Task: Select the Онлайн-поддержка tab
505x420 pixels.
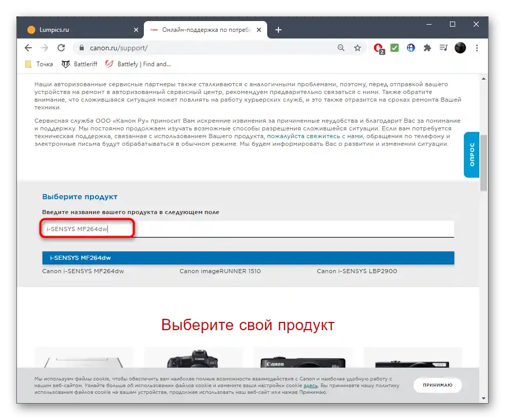Action: [x=205, y=30]
